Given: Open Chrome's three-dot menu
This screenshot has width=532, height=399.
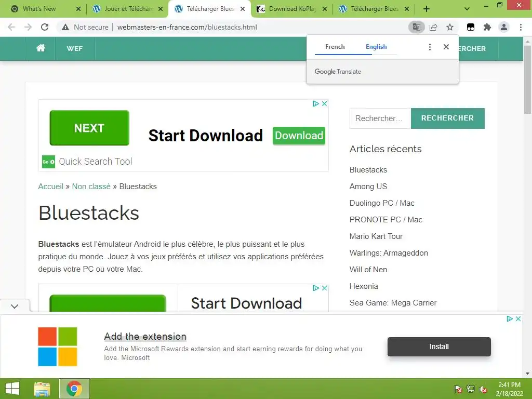Looking at the screenshot, I should click(521, 27).
